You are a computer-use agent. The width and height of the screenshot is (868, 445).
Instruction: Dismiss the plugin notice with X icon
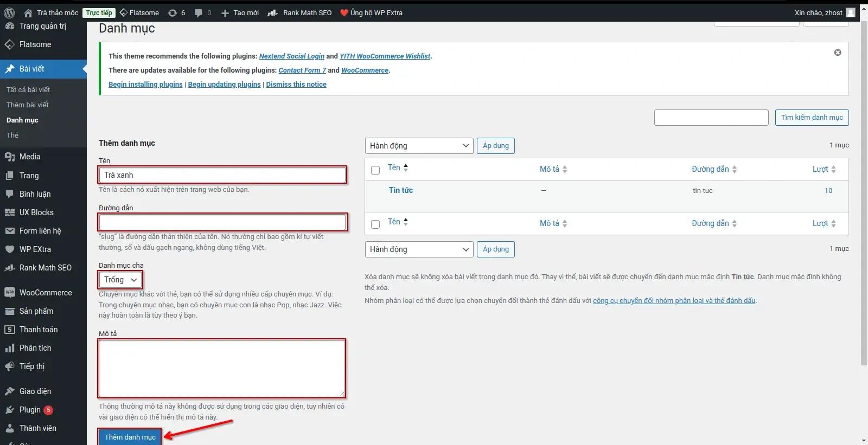point(838,53)
